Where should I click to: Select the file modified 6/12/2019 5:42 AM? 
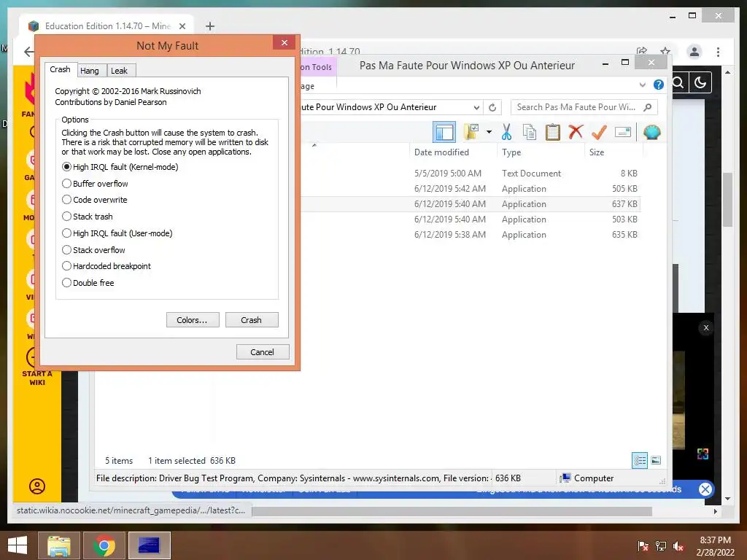[472, 189]
